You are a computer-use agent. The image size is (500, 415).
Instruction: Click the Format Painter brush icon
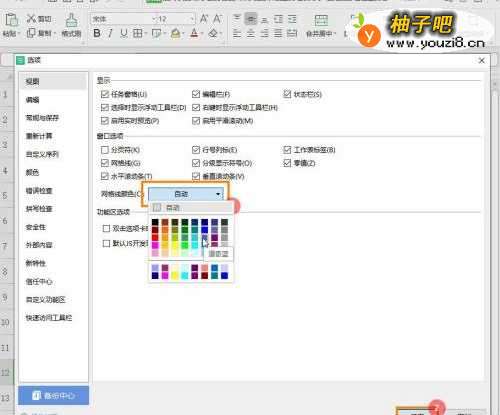click(x=71, y=21)
